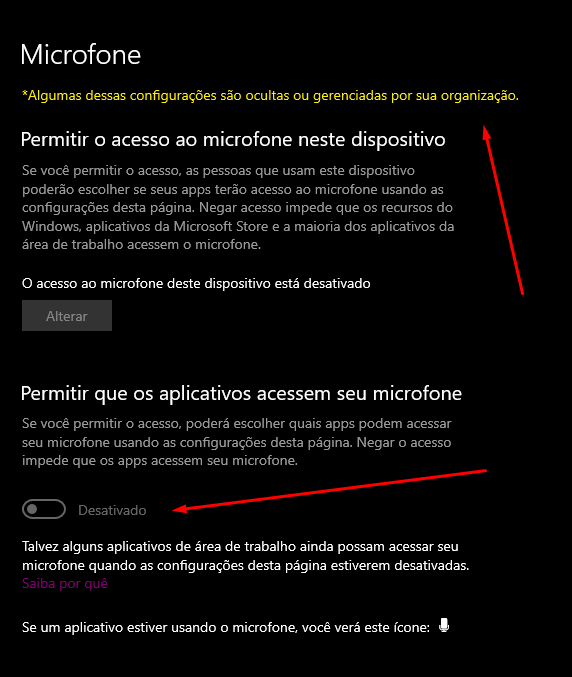Click the app access description paragraph
Image resolution: width=572 pixels, height=677 pixels.
(237, 442)
